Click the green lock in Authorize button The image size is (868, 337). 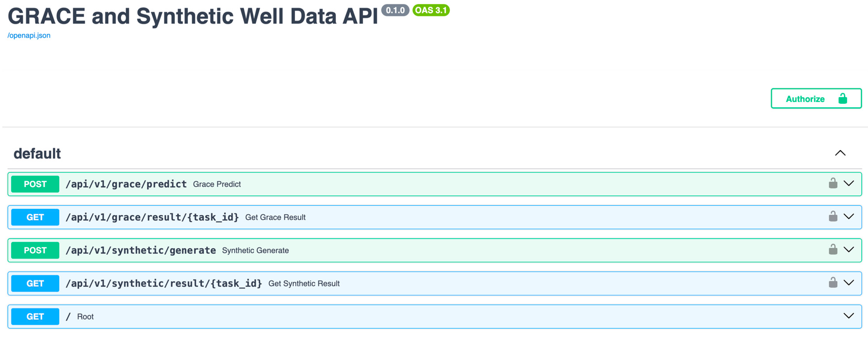point(842,99)
